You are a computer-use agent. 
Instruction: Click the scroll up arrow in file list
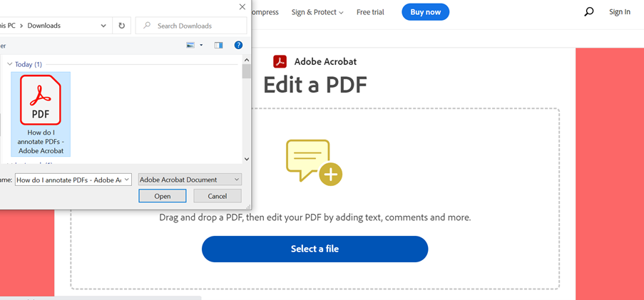247,58
